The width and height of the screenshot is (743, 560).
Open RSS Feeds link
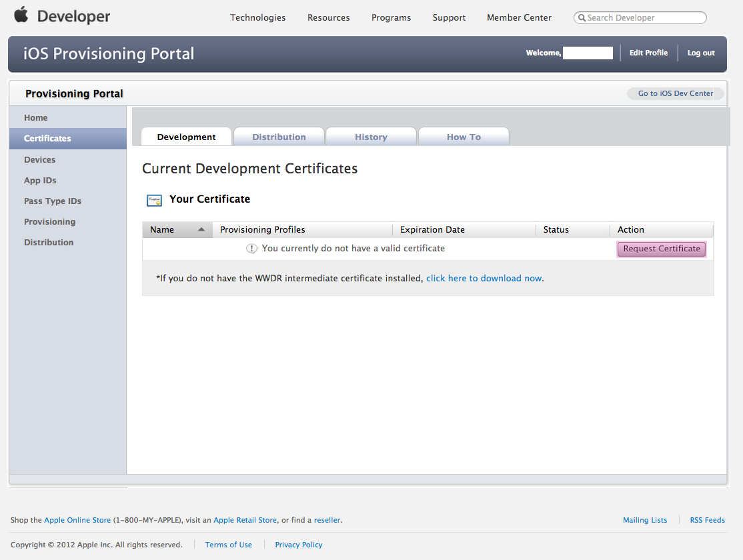pyautogui.click(x=708, y=520)
